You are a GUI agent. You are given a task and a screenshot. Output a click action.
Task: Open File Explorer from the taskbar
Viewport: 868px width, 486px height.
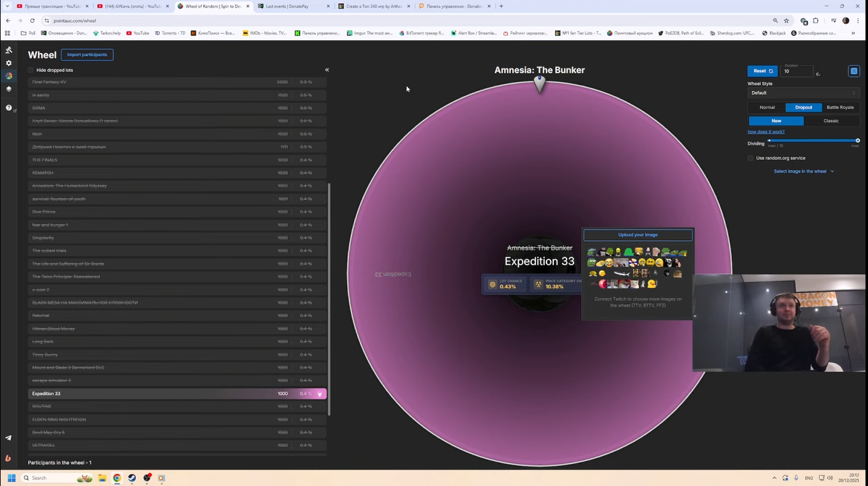click(x=102, y=478)
